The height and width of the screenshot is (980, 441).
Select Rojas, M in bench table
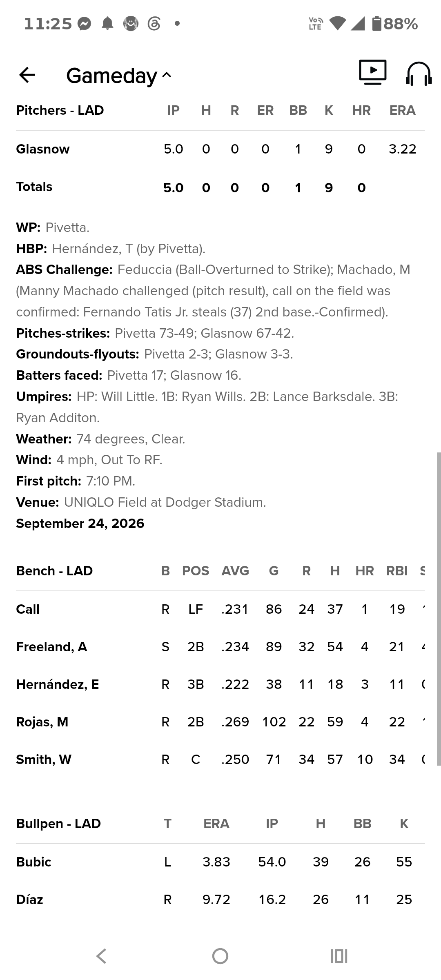(x=220, y=722)
